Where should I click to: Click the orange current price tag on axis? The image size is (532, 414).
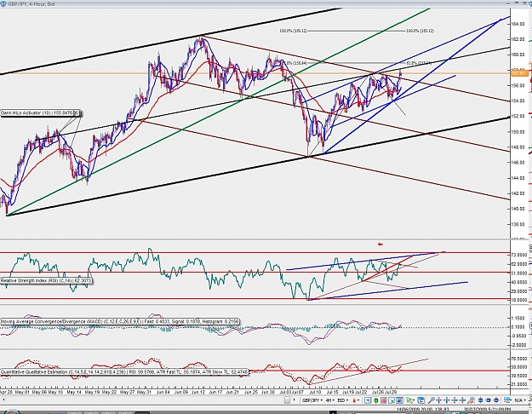tap(520, 73)
